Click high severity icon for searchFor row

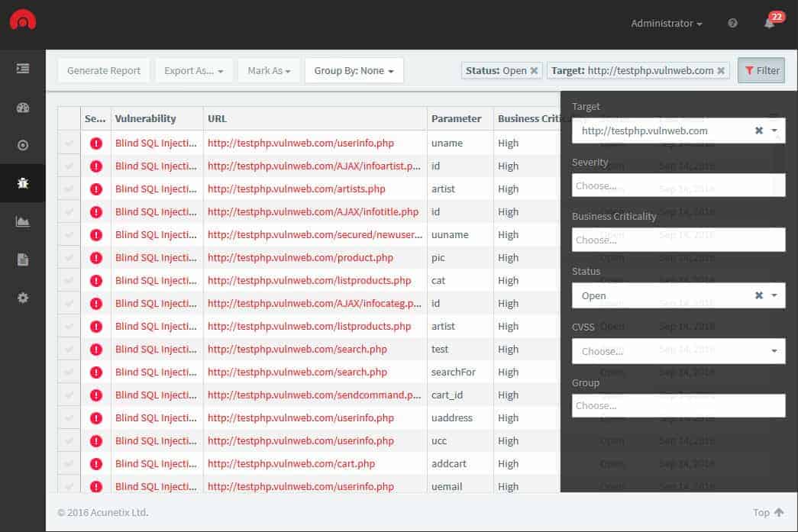coord(95,372)
